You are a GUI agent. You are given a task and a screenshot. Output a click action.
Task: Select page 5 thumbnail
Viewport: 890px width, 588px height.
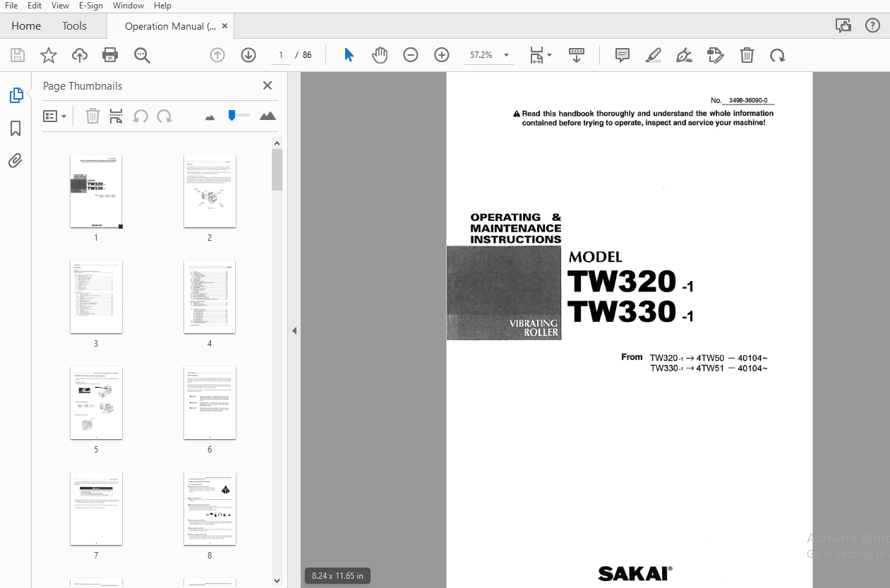coord(96,403)
